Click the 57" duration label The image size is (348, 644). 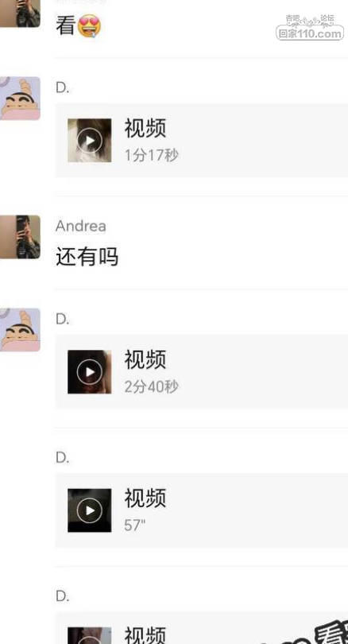(x=135, y=525)
